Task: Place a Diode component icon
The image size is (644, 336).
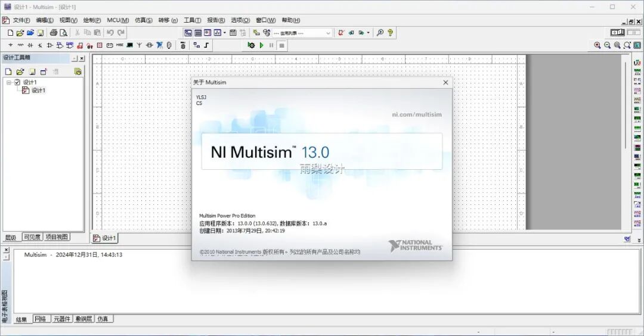Action: click(x=30, y=45)
